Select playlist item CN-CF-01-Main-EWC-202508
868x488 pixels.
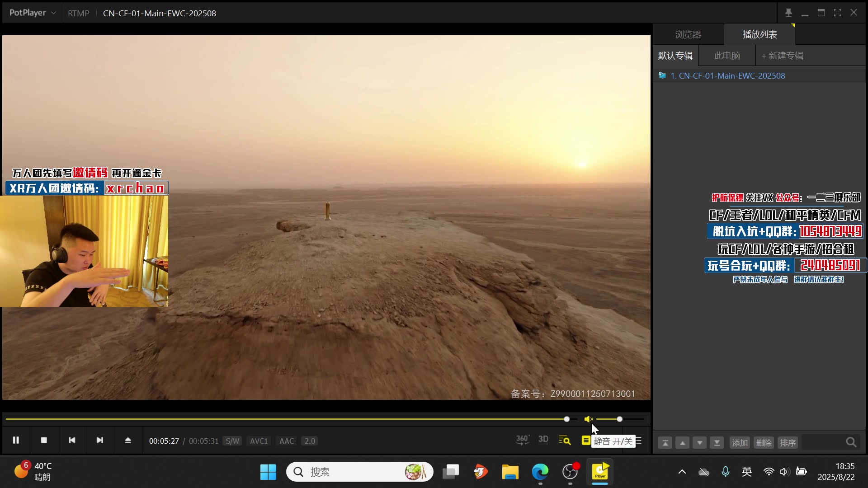[759, 76]
